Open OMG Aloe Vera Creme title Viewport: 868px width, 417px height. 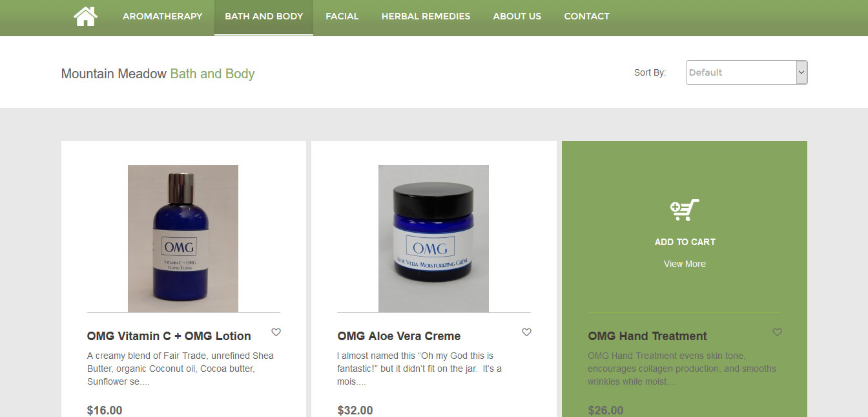(x=399, y=336)
